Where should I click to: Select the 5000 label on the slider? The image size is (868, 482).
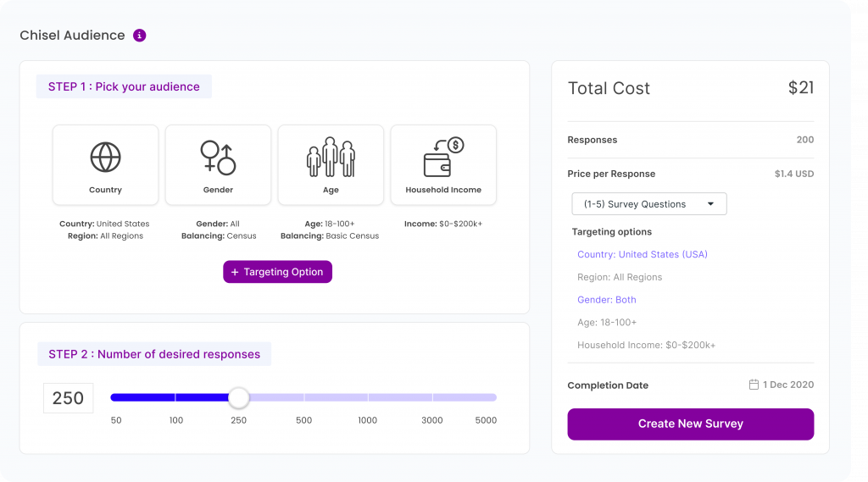tap(486, 420)
